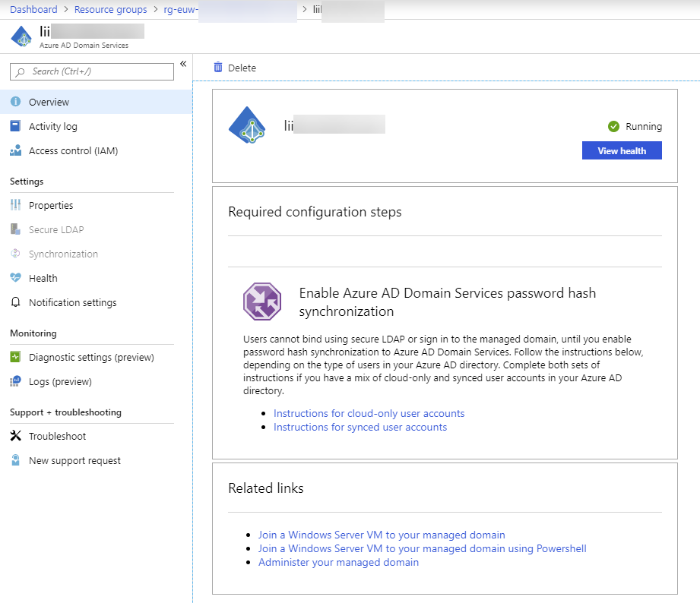Click the Properties sliders icon
Viewport: 700px width, 603px height.
coord(16,205)
